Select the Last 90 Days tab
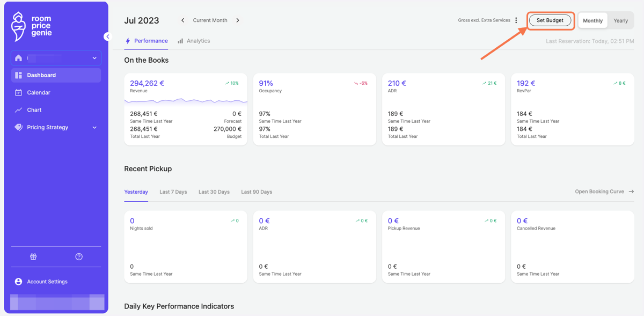The height and width of the screenshot is (316, 644). tap(257, 192)
